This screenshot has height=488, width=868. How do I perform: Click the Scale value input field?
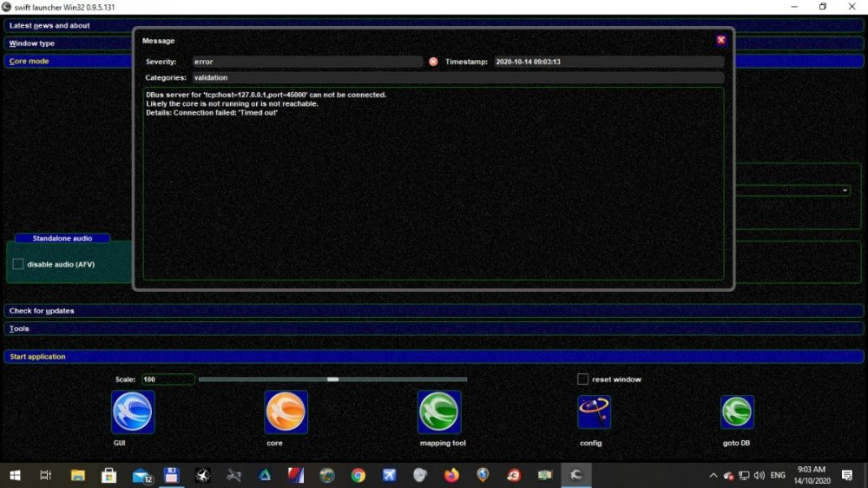coord(168,379)
